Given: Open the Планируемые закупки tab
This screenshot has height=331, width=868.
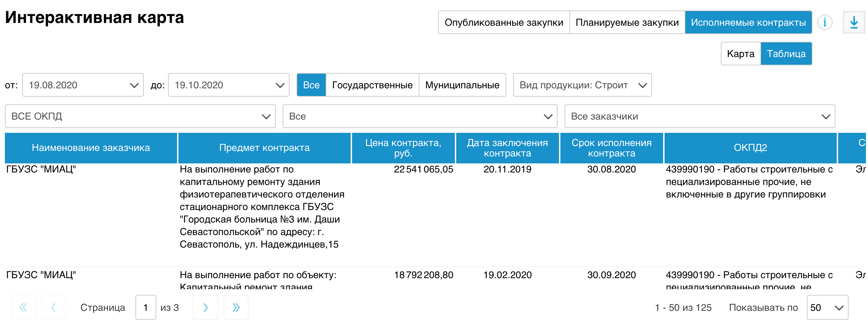Looking at the screenshot, I should click(x=627, y=23).
